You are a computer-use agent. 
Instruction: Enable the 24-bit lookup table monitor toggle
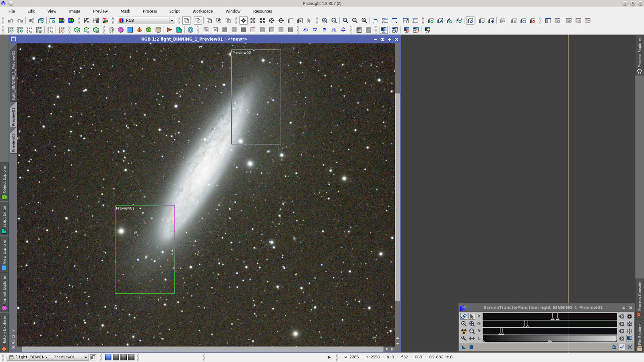click(x=629, y=338)
